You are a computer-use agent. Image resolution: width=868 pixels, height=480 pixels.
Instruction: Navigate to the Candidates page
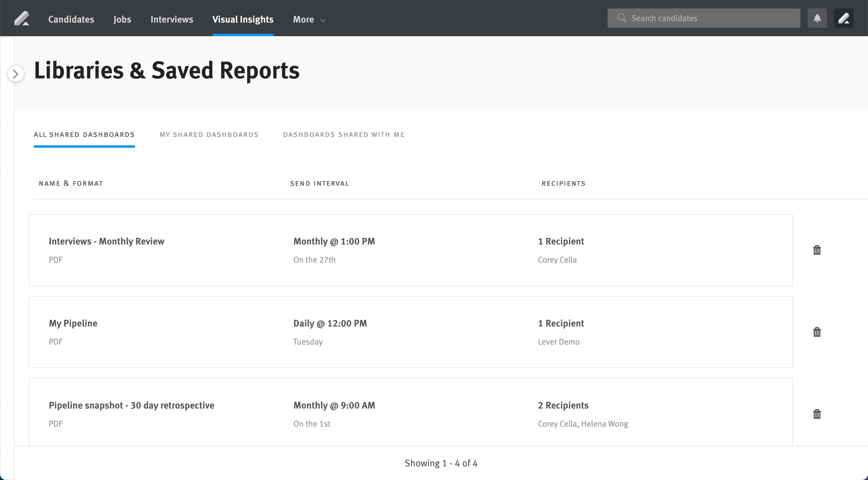pos(71,19)
